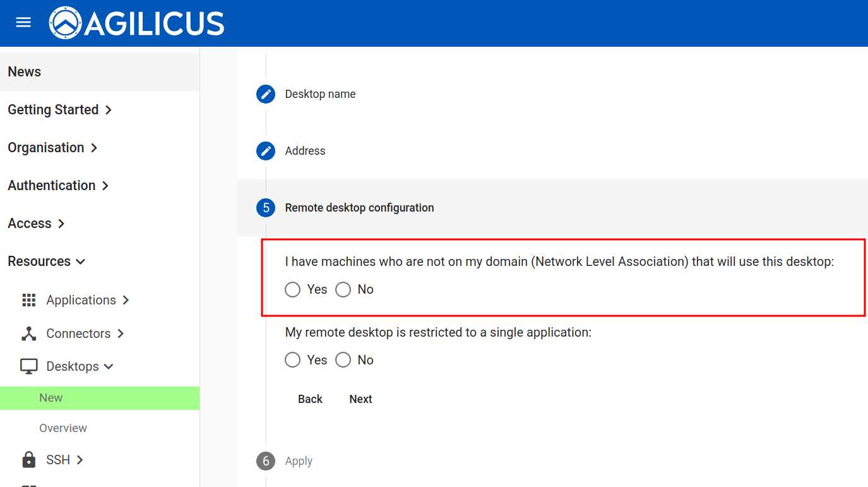Screen dimensions: 868x487
Task: Expand the Authentication menu section
Action: click(59, 186)
